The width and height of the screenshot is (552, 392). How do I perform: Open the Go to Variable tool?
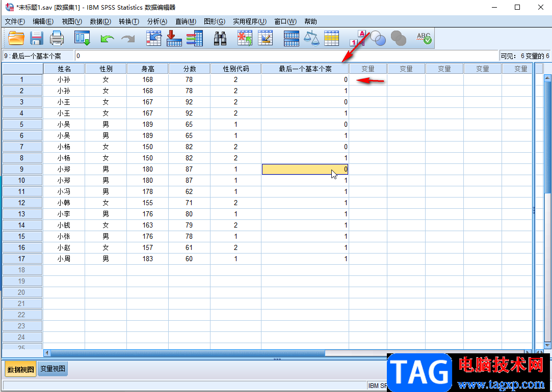(x=174, y=38)
